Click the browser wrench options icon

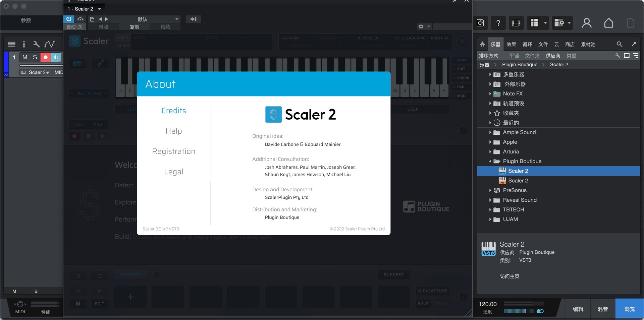tap(618, 56)
